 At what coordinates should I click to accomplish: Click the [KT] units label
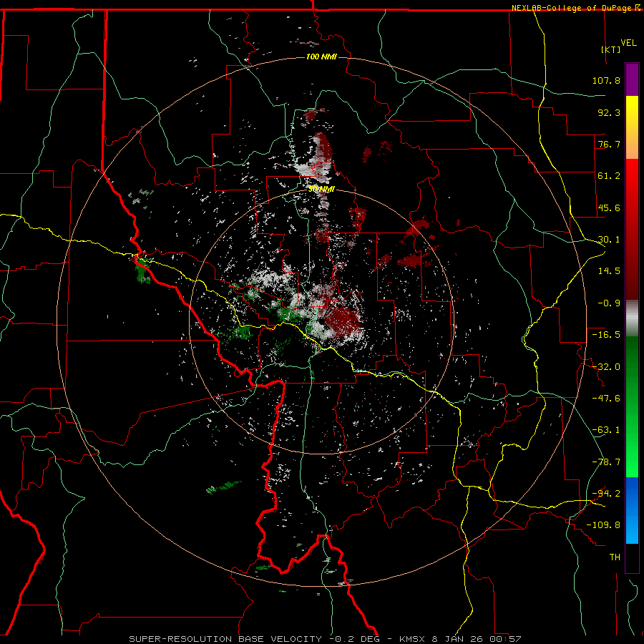611,49
